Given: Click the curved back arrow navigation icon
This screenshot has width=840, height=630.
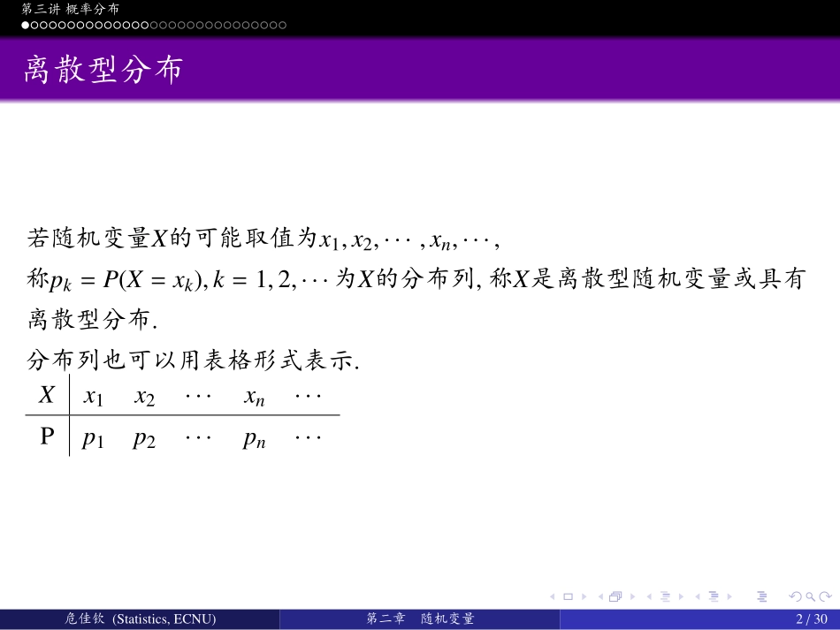Looking at the screenshot, I should (795, 596).
